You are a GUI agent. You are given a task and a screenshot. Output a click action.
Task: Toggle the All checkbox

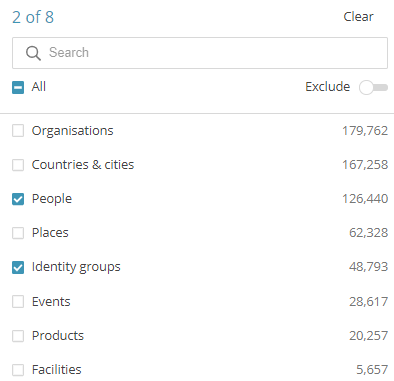coord(18,88)
